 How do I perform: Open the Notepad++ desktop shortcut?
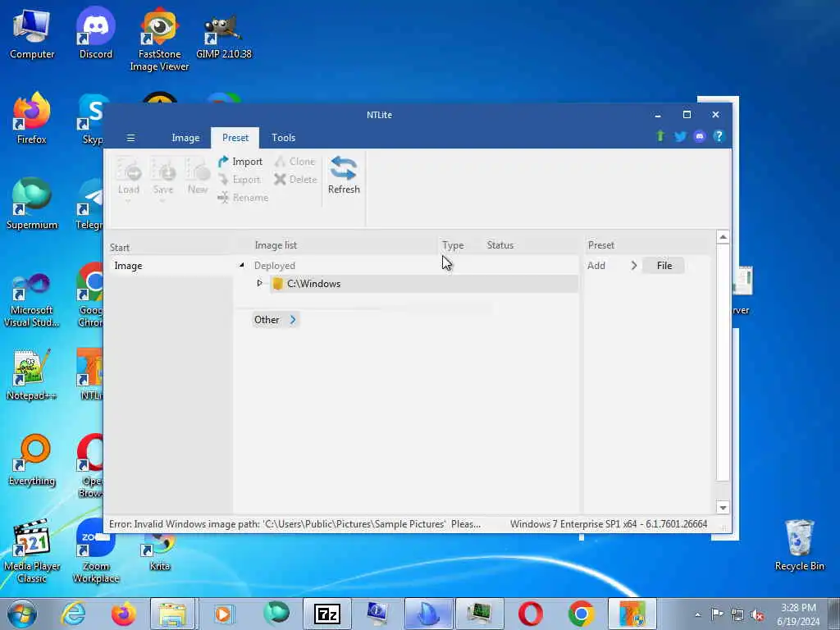tap(32, 375)
